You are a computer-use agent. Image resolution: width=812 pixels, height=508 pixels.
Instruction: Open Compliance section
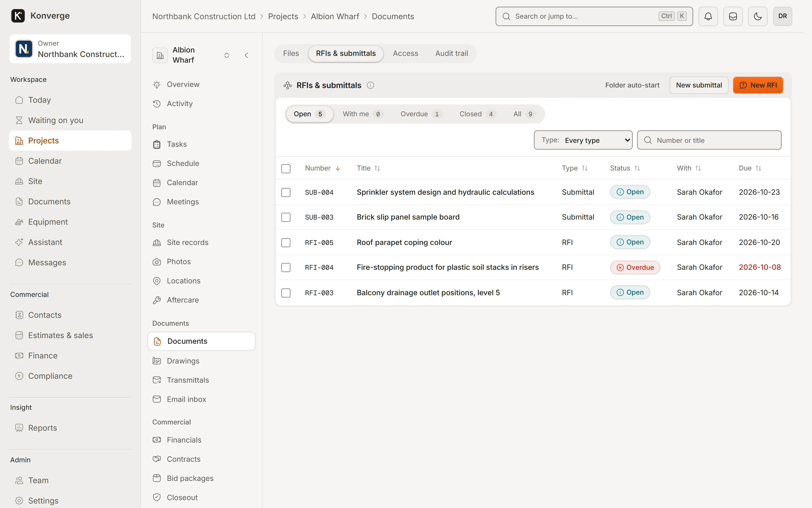point(70,376)
